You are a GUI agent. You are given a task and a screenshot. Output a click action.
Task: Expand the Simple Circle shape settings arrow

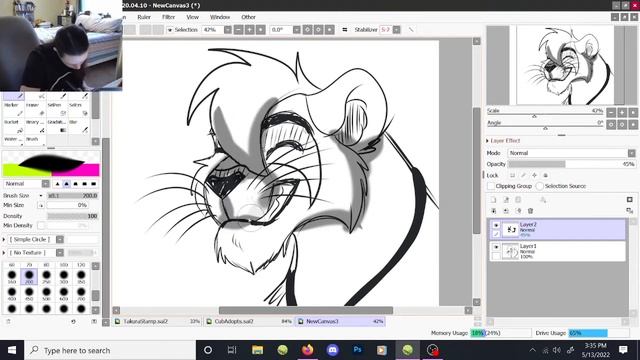[4, 239]
